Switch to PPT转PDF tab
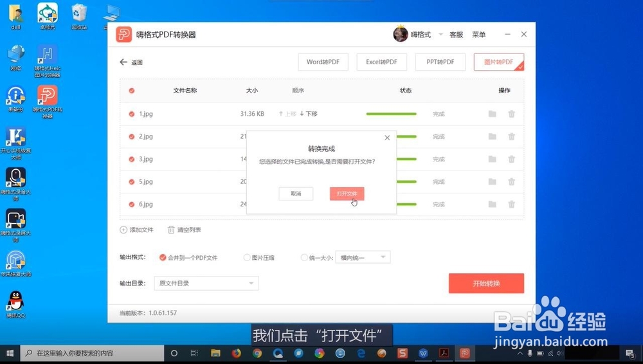 [440, 62]
